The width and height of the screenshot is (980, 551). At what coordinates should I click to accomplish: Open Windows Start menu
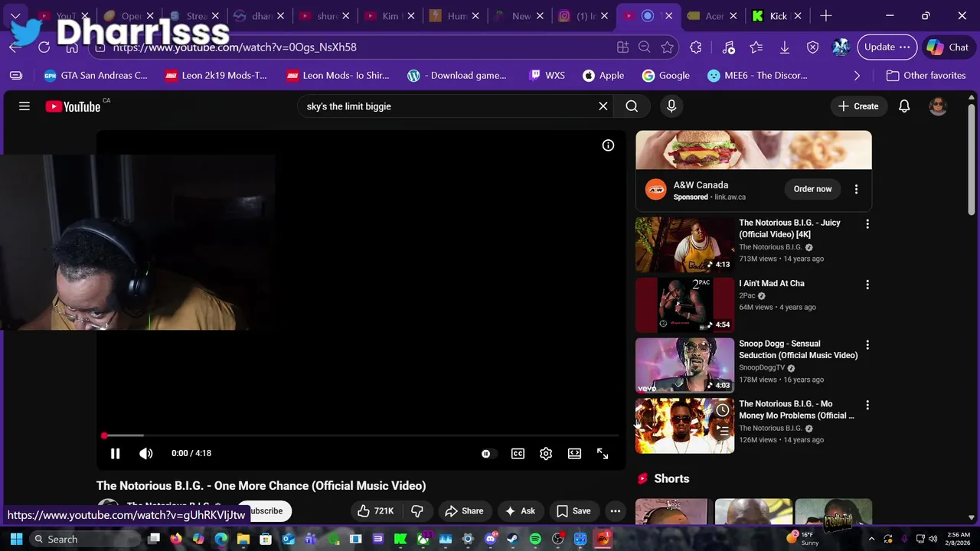coord(16,539)
